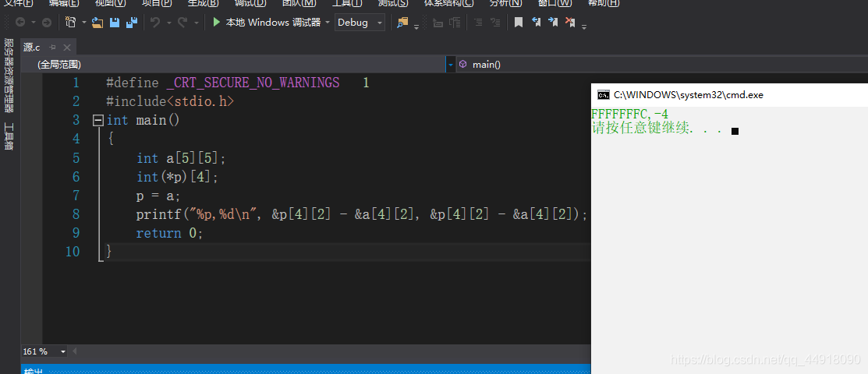Open the 调试(D) menu
Screen dimensions: 868x374
tap(250, 3)
